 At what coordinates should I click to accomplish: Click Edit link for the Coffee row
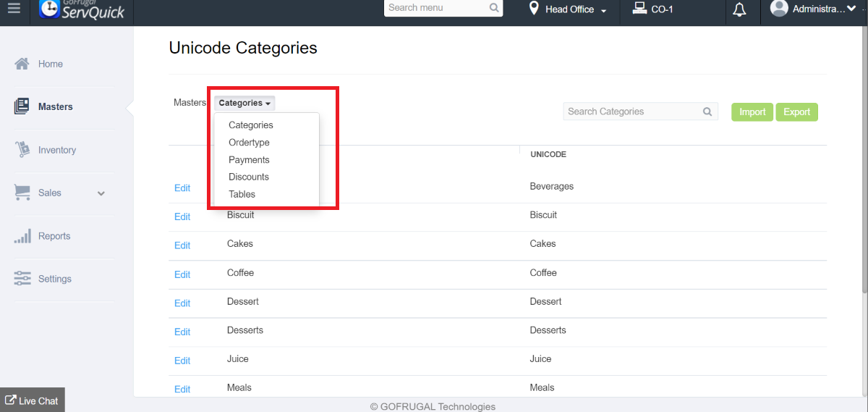[x=182, y=274]
